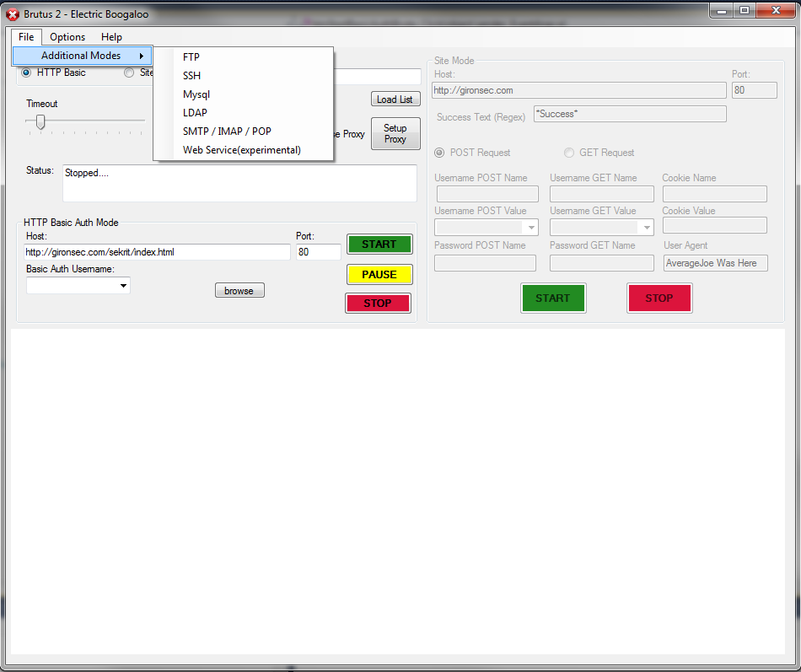Click the Status text box

point(239,183)
